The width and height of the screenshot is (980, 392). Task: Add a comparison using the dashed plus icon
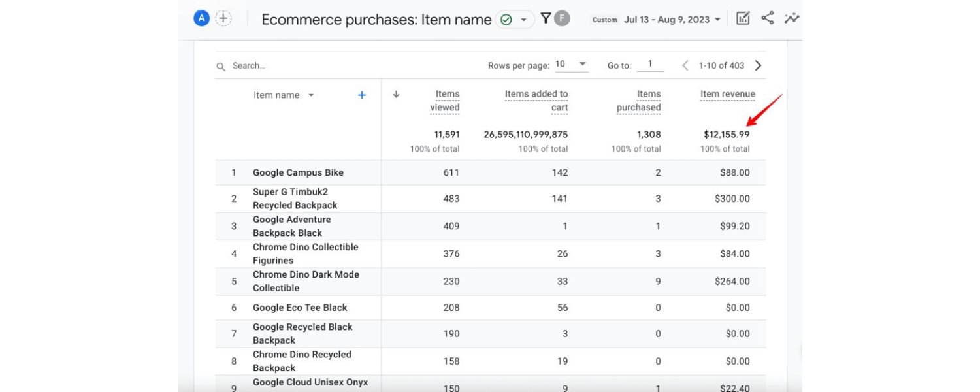[x=222, y=18]
